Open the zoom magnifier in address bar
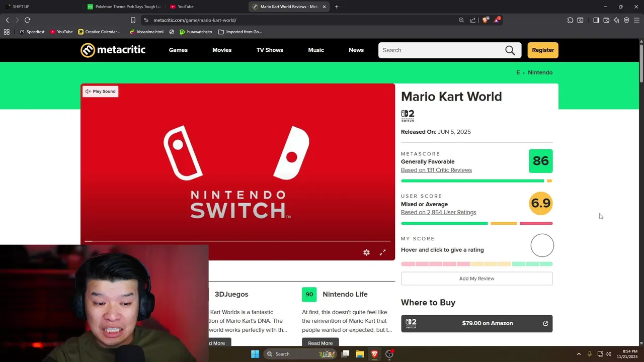This screenshot has width=644, height=362. click(461, 20)
